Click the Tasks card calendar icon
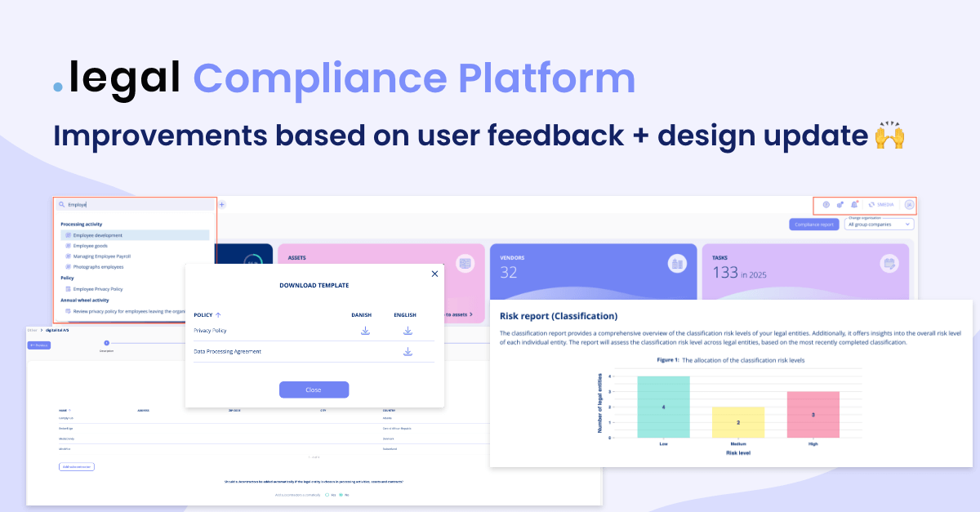 point(889,263)
